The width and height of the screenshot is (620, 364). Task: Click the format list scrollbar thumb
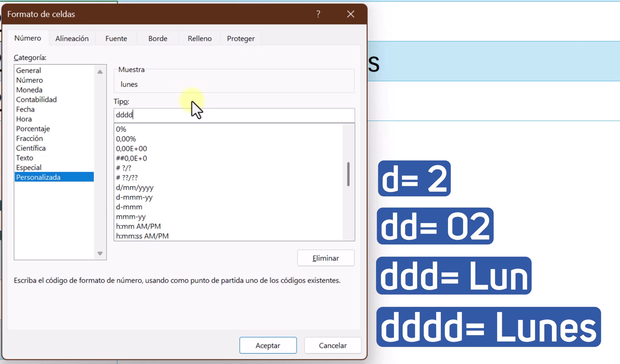coord(348,174)
